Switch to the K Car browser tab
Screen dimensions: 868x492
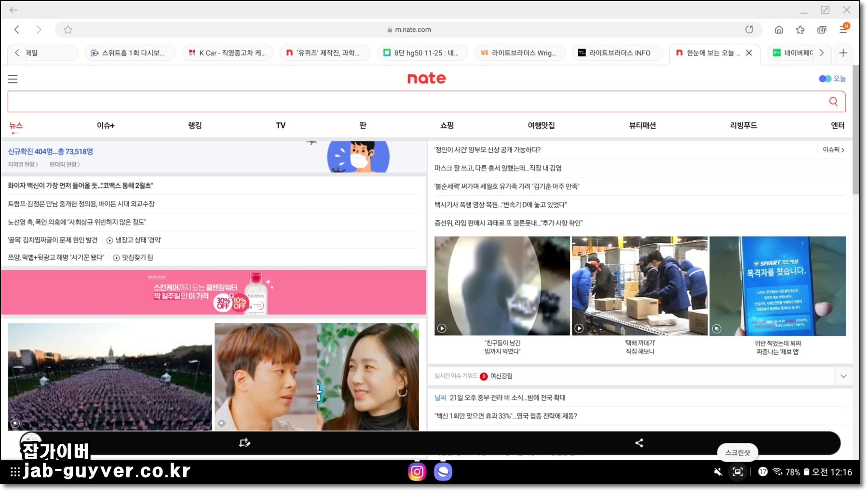point(227,53)
